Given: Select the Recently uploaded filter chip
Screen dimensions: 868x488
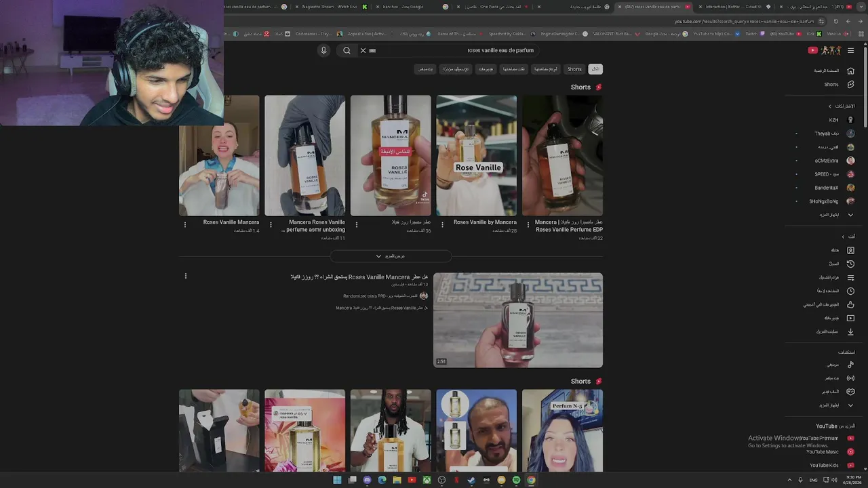Looking at the screenshot, I should click(x=456, y=69).
